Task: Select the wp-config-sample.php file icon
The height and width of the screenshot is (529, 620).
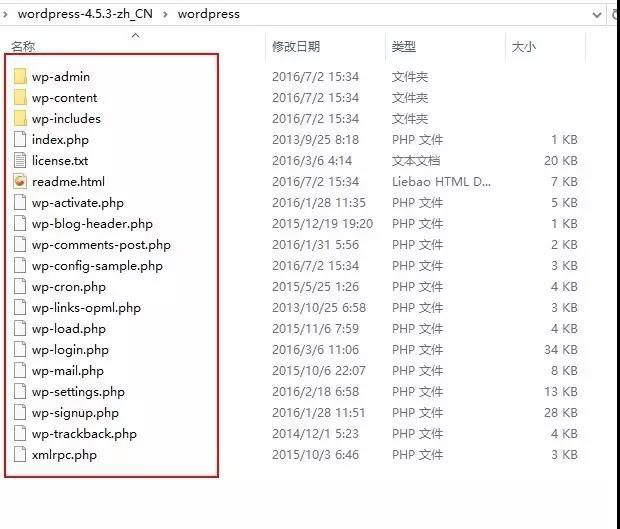Action: coord(20,265)
